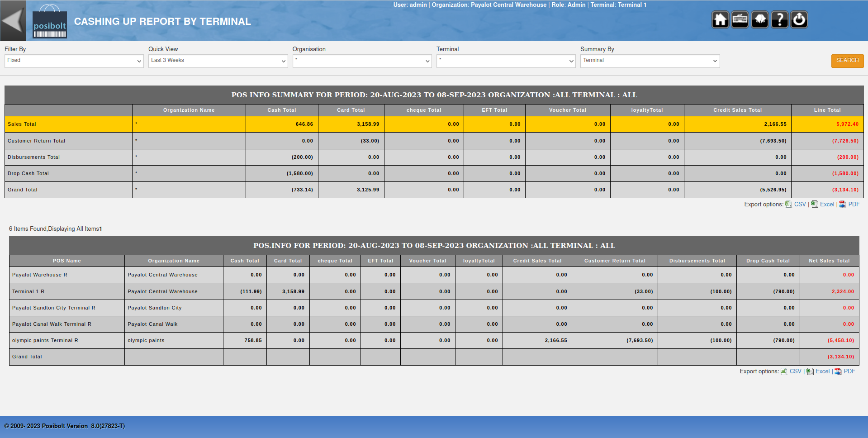Open the Summary By dropdown
The height and width of the screenshot is (438, 868).
click(x=650, y=61)
